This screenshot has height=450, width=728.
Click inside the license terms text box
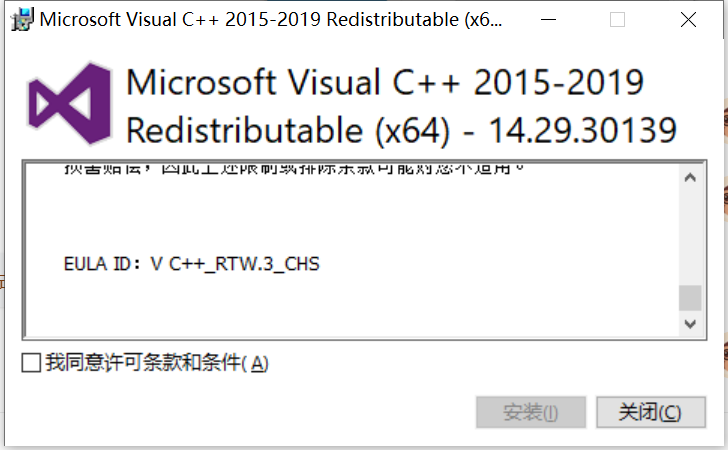pos(352,250)
